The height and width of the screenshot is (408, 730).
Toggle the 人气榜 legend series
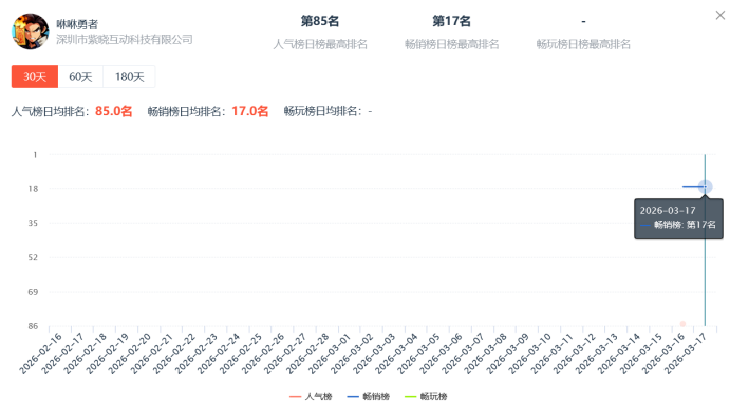[x=311, y=397]
